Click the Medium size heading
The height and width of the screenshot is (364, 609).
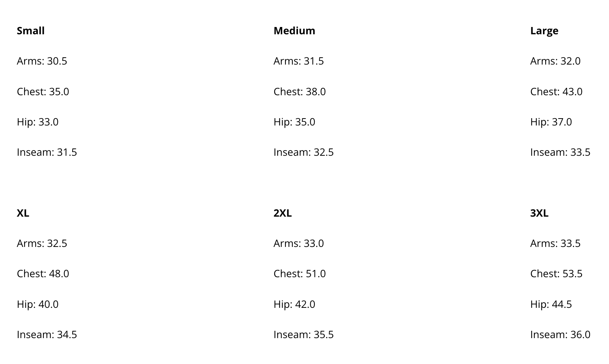point(294,31)
